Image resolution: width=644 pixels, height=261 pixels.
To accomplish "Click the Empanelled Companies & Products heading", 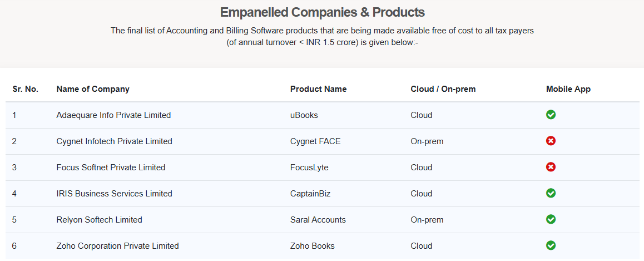I will 323,12.
